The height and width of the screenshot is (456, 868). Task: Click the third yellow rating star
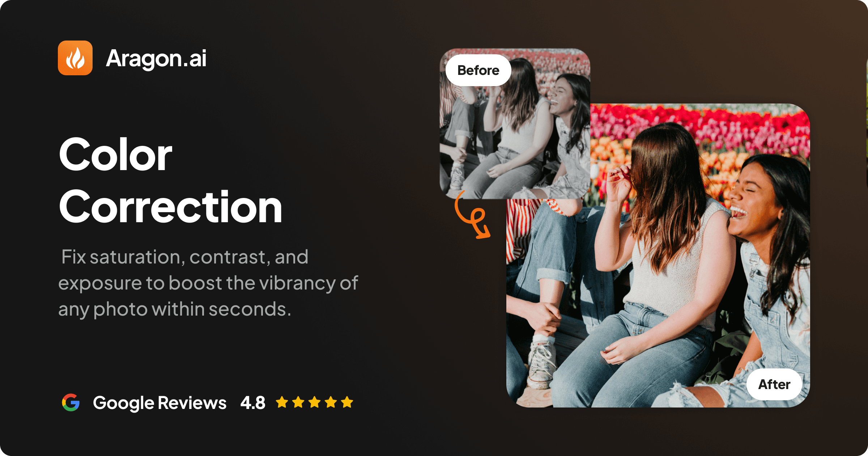315,402
